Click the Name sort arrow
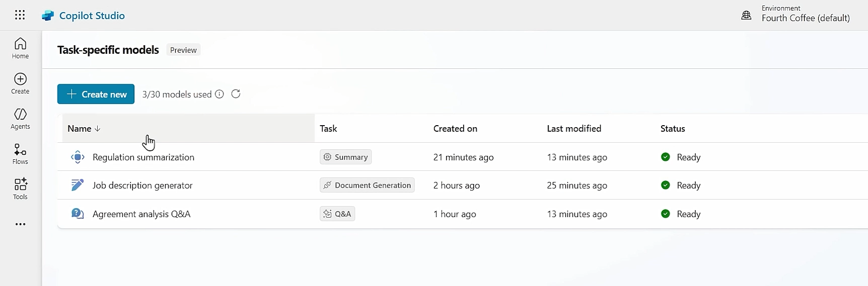 click(x=98, y=129)
